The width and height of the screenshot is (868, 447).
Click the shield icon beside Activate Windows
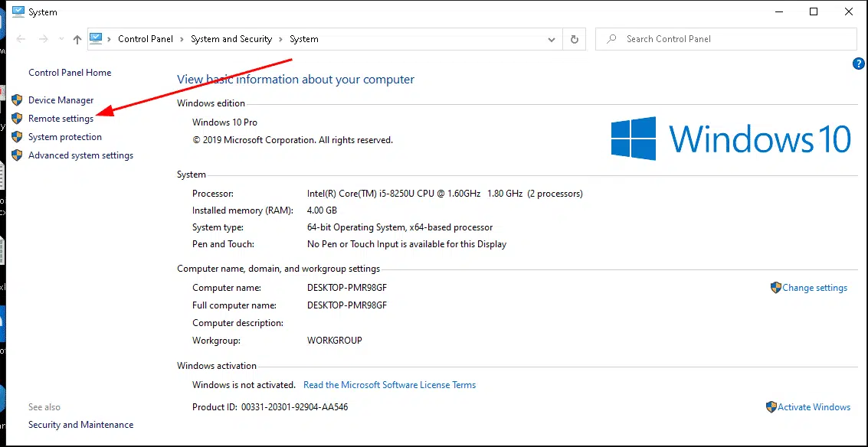[771, 407]
